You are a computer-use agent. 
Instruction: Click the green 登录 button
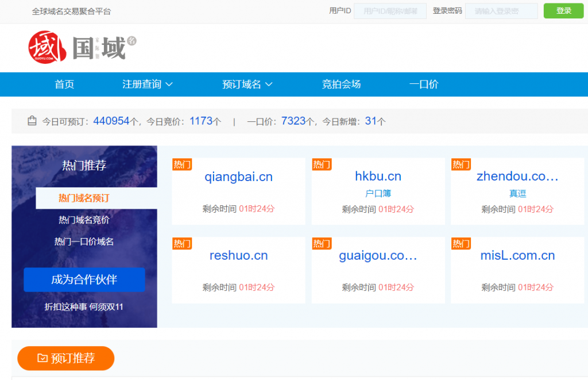(564, 11)
